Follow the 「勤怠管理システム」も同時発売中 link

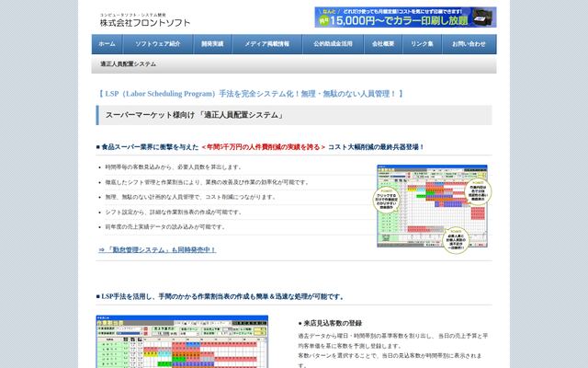pyautogui.click(x=157, y=249)
